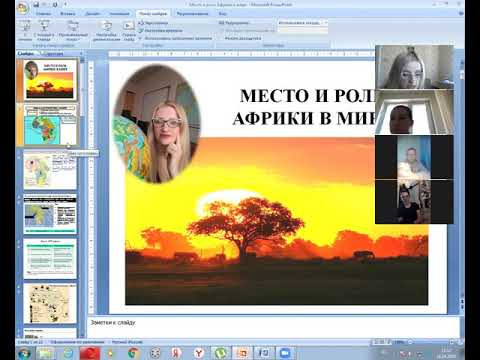
Task: Open Разрешение resolution dropdown
Action: [303, 23]
